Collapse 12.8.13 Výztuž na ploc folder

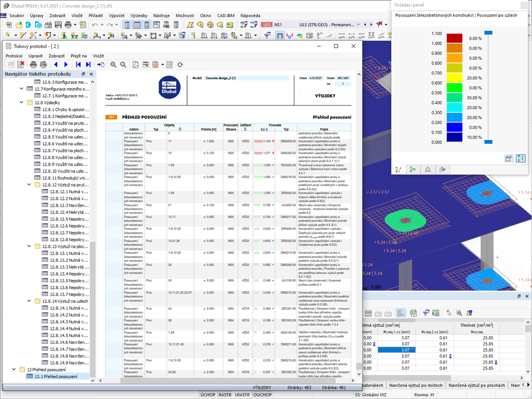pyautogui.click(x=29, y=246)
